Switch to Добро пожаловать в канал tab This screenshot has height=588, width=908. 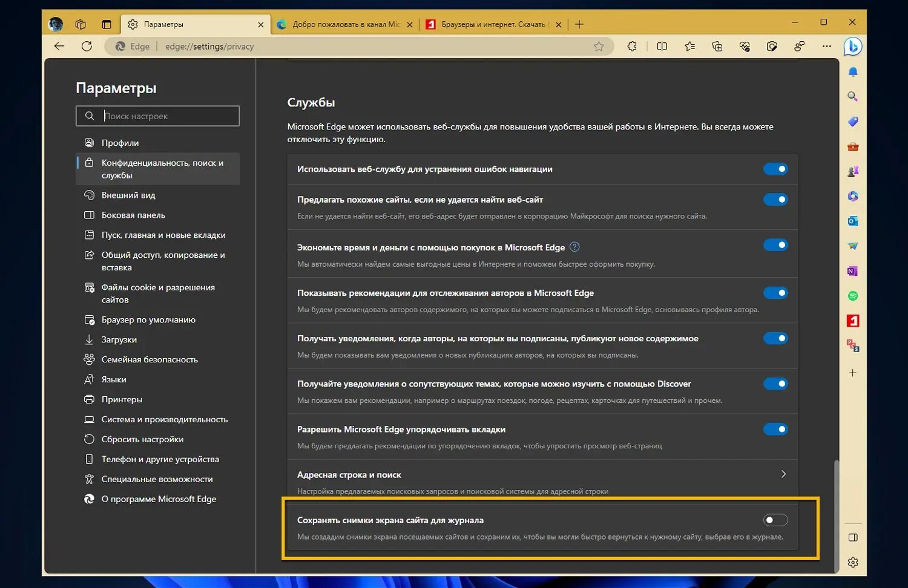click(345, 24)
